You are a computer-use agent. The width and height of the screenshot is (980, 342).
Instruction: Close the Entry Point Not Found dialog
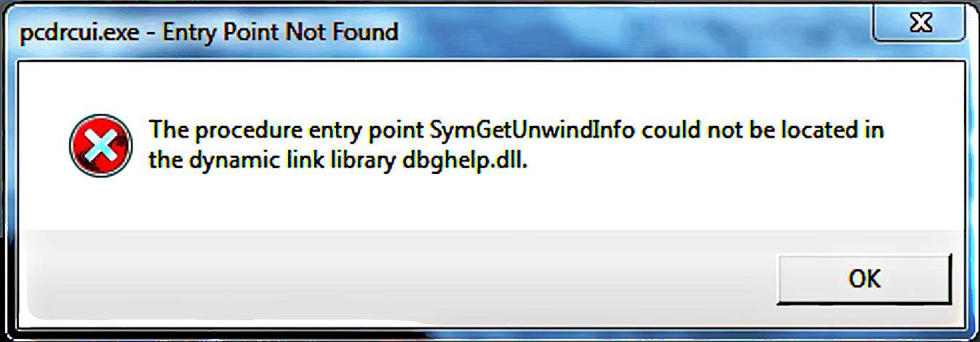tap(921, 22)
